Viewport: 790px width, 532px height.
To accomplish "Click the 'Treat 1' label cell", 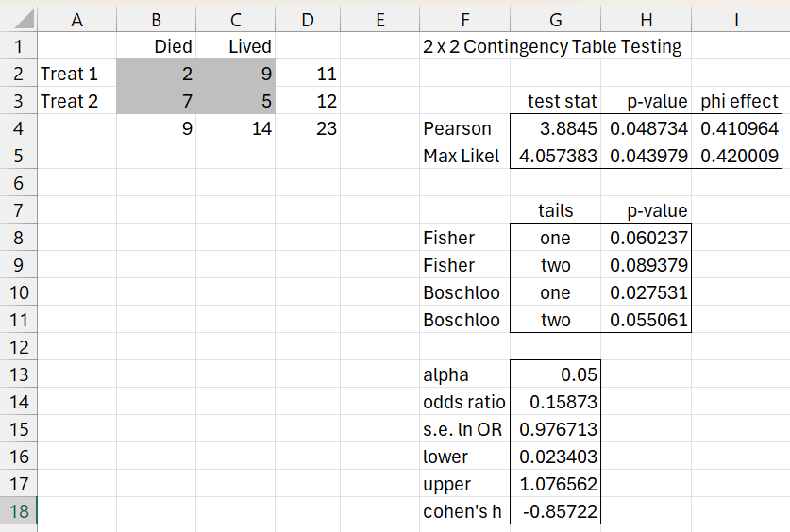I will [x=76, y=74].
